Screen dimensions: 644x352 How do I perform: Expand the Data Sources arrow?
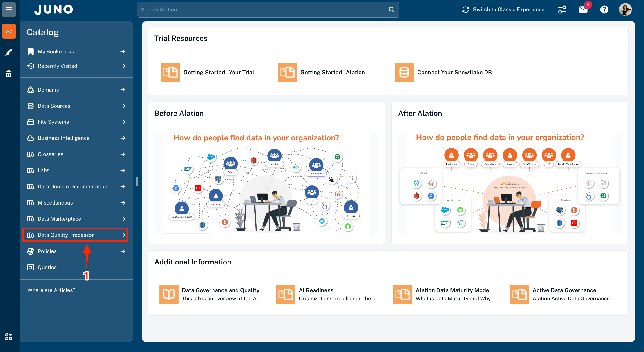click(x=123, y=106)
